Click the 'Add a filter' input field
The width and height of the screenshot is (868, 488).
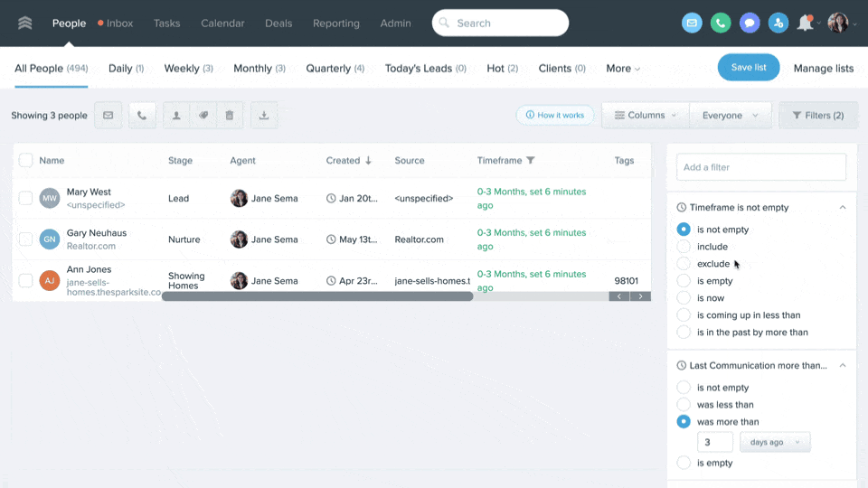pyautogui.click(x=761, y=167)
